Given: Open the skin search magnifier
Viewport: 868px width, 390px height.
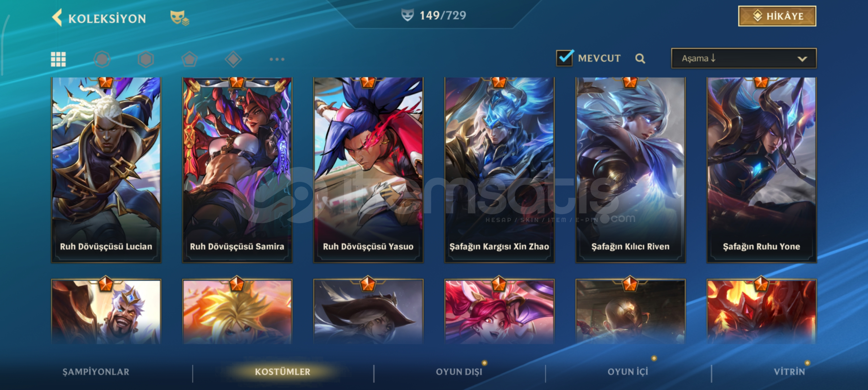Looking at the screenshot, I should pyautogui.click(x=640, y=58).
